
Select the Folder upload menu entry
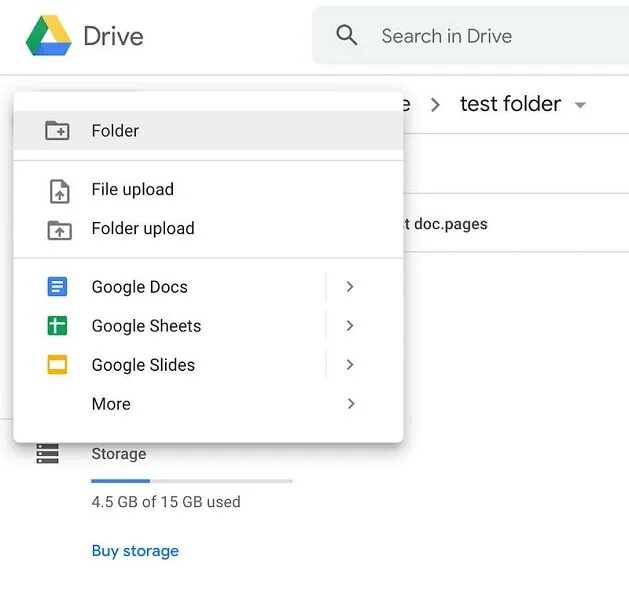[x=208, y=229]
